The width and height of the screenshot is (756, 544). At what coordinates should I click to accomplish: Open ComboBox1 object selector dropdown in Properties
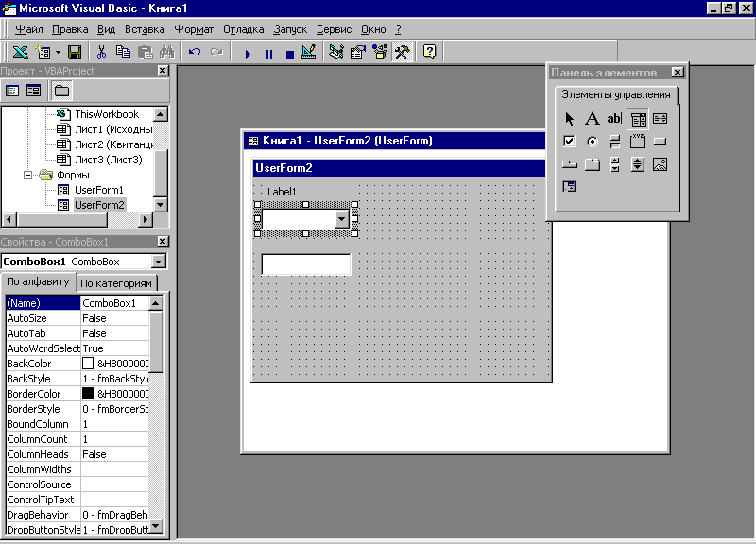(x=158, y=262)
